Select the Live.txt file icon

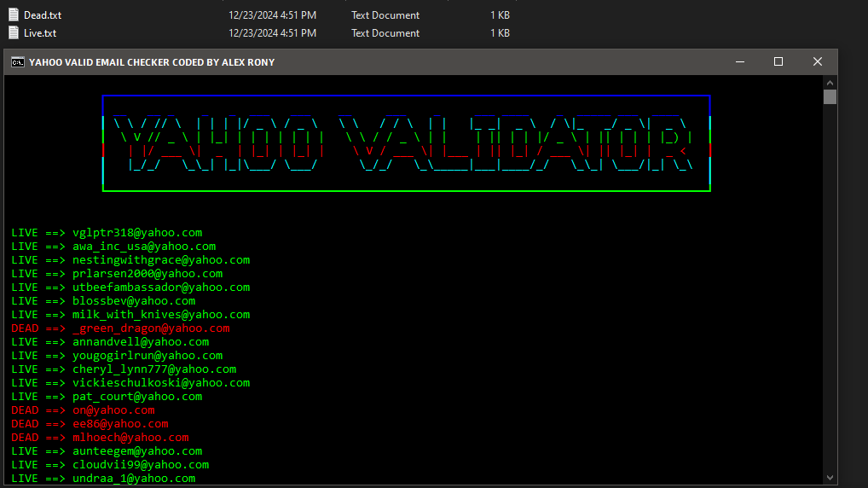pos(14,32)
